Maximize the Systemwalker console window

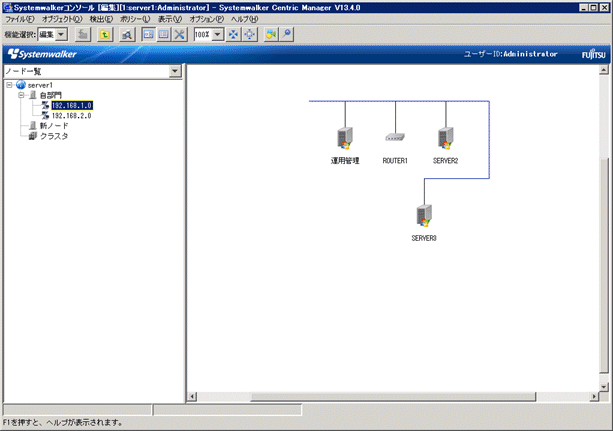(x=593, y=7)
